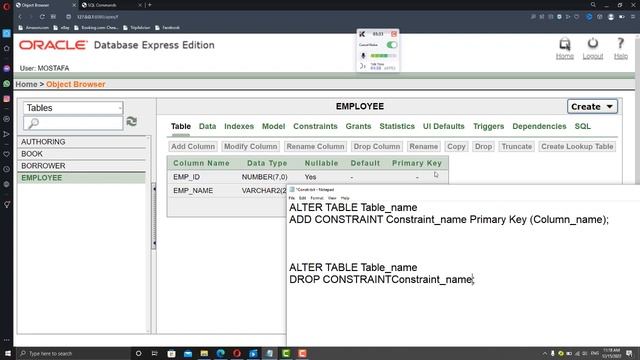Viewport: 640px width, 360px height.
Task: Click the Logout power icon
Action: [x=593, y=43]
